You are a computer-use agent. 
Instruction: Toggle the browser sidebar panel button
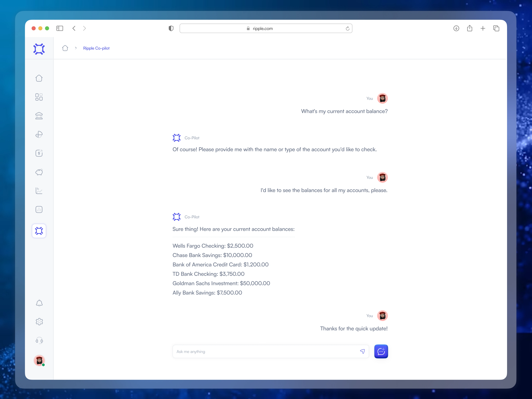pyautogui.click(x=60, y=28)
